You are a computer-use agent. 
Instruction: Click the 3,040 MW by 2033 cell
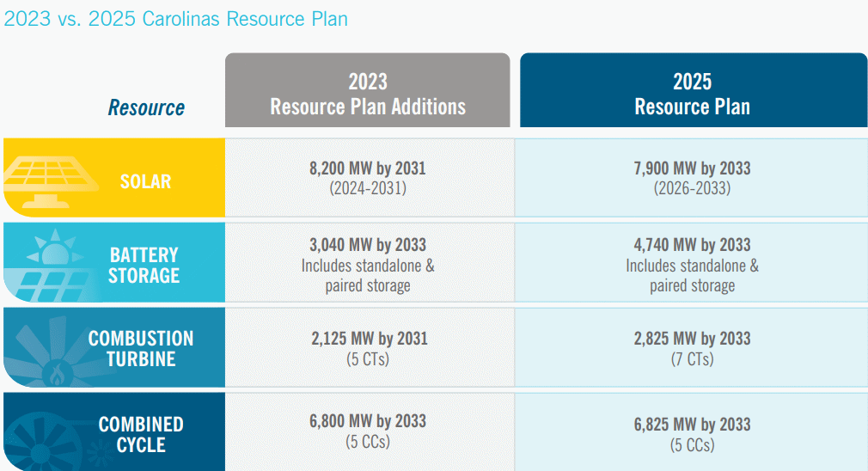[x=367, y=265]
